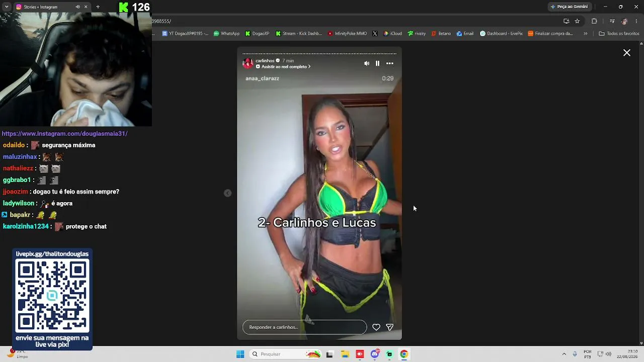Open Discord from the taskbar
The height and width of the screenshot is (362, 644).
[x=375, y=354]
